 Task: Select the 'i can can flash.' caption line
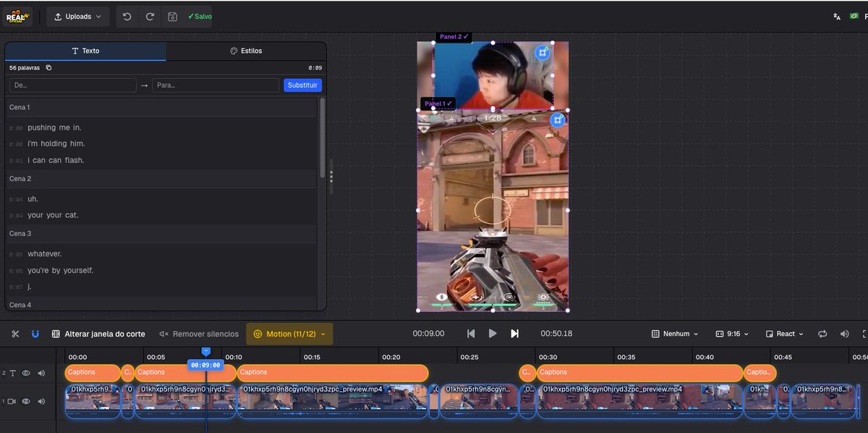coord(56,160)
